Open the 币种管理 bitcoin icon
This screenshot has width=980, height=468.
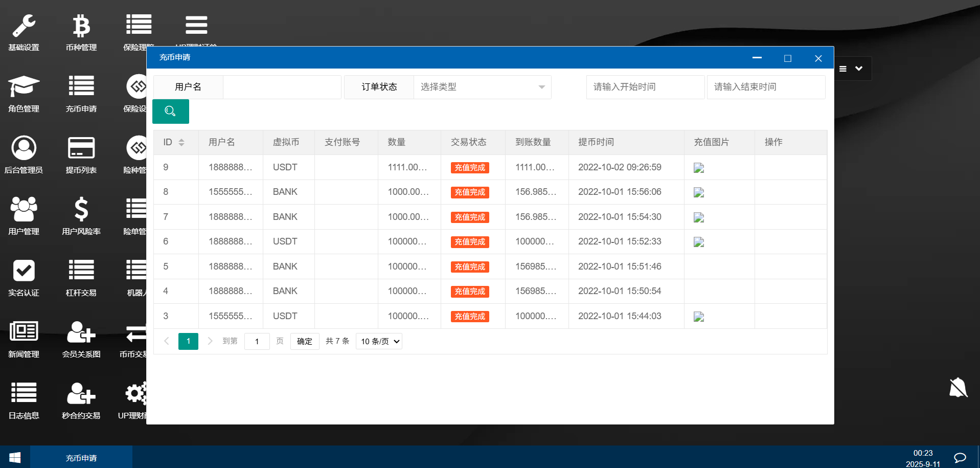coord(81,27)
